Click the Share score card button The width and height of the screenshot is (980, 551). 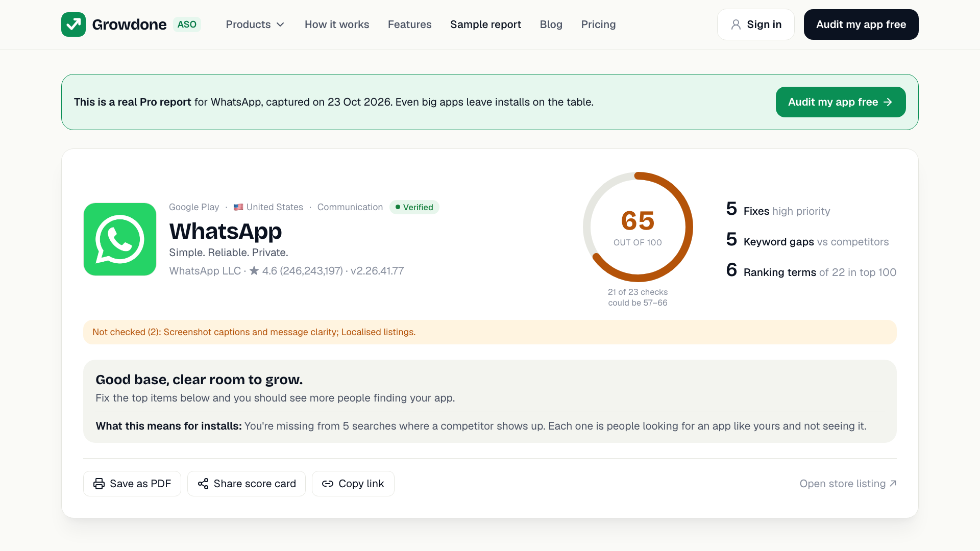(x=247, y=484)
